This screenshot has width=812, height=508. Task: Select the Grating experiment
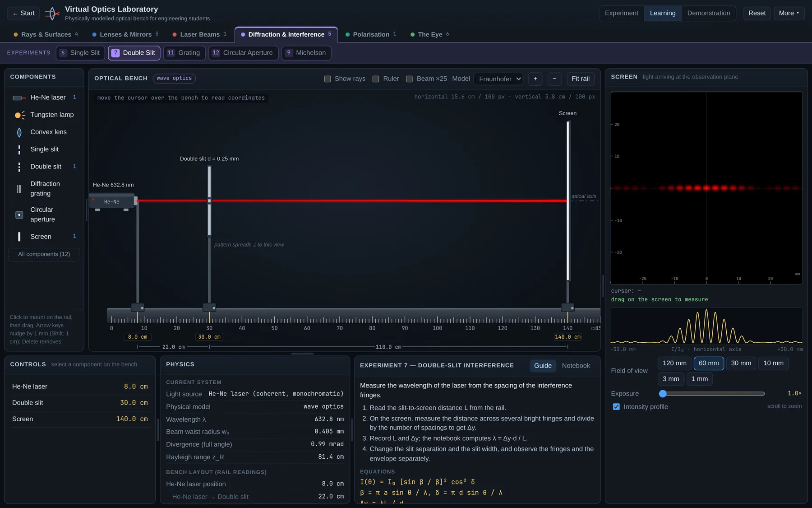click(184, 53)
